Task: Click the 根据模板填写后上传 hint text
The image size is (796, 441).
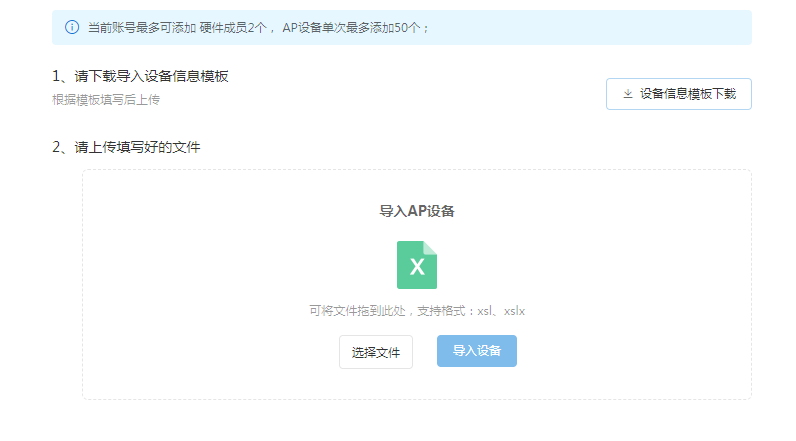Action: tap(106, 100)
